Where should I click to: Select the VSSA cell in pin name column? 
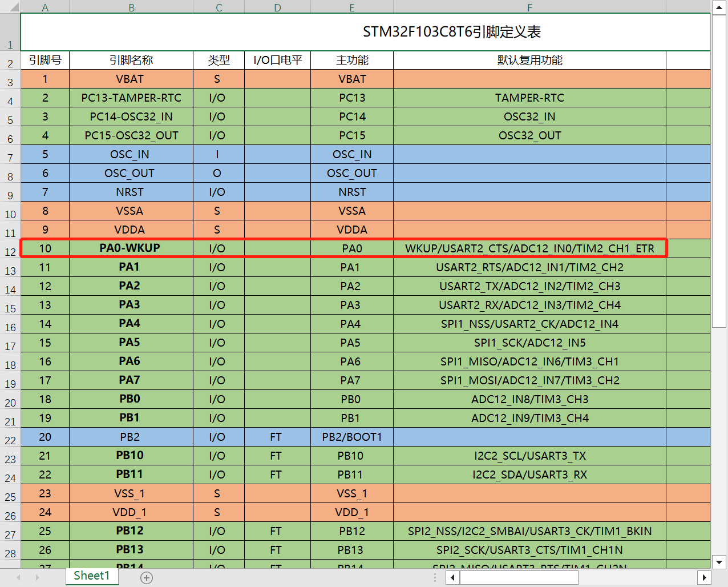click(x=131, y=211)
